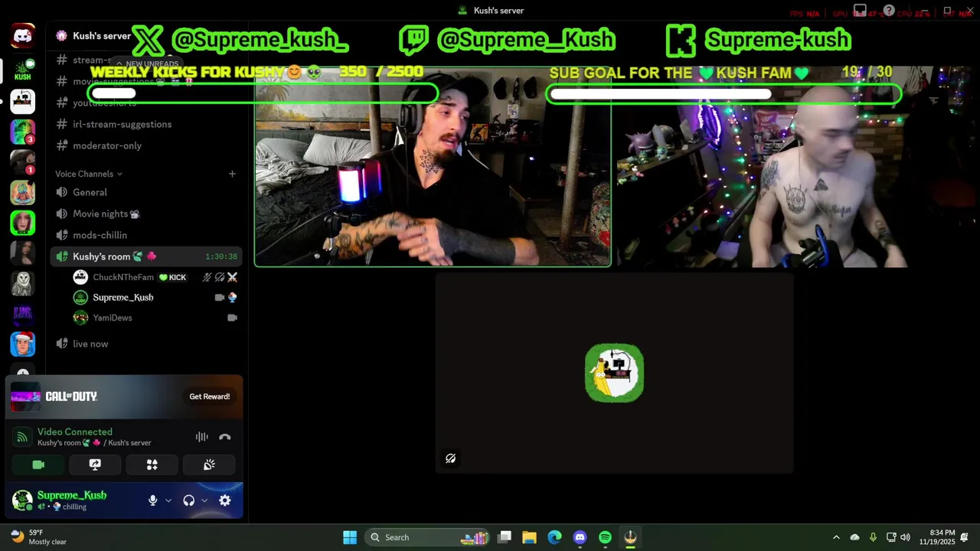Toggle microphone mute in user panel
Screen dimensions: 980x551
coord(152,500)
